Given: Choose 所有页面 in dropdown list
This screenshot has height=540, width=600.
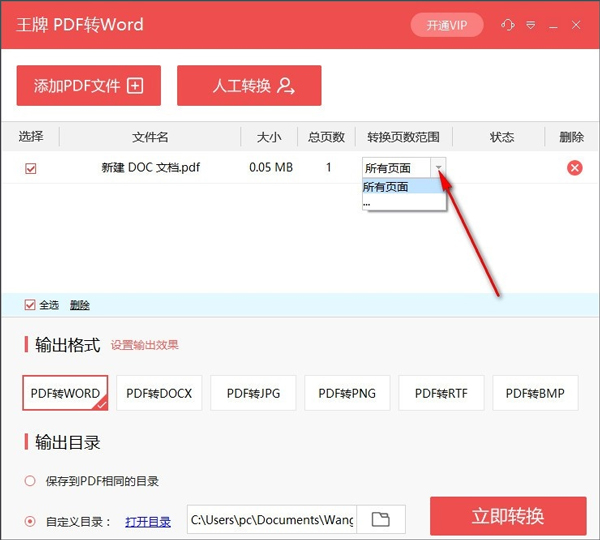Looking at the screenshot, I should 404,187.
